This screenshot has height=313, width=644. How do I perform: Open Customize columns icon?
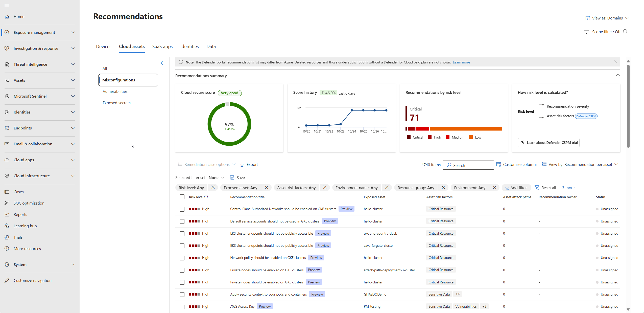coord(498,165)
